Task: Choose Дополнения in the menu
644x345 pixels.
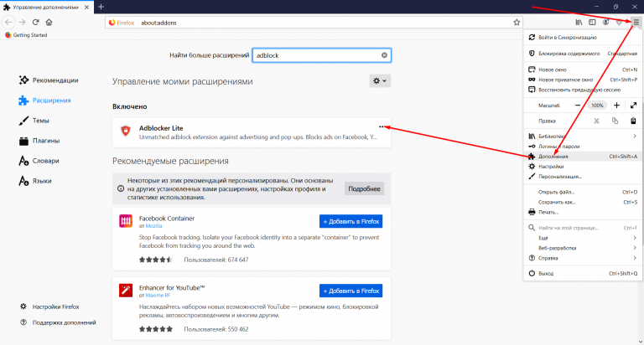Action: 583,157
